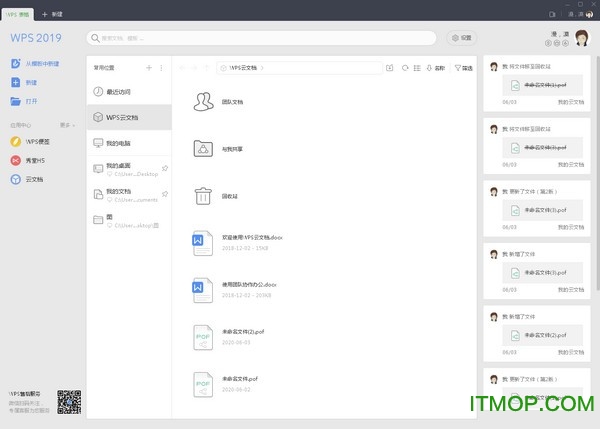The image size is (600, 429).
Task: Select WPS云文档 in location list
Action: (129, 117)
